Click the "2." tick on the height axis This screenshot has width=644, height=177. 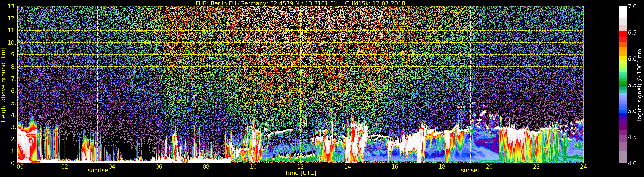[x=14, y=139]
